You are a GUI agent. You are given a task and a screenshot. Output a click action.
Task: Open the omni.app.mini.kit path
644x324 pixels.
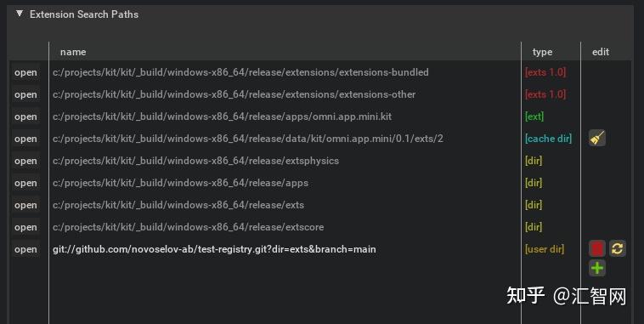pos(25,117)
